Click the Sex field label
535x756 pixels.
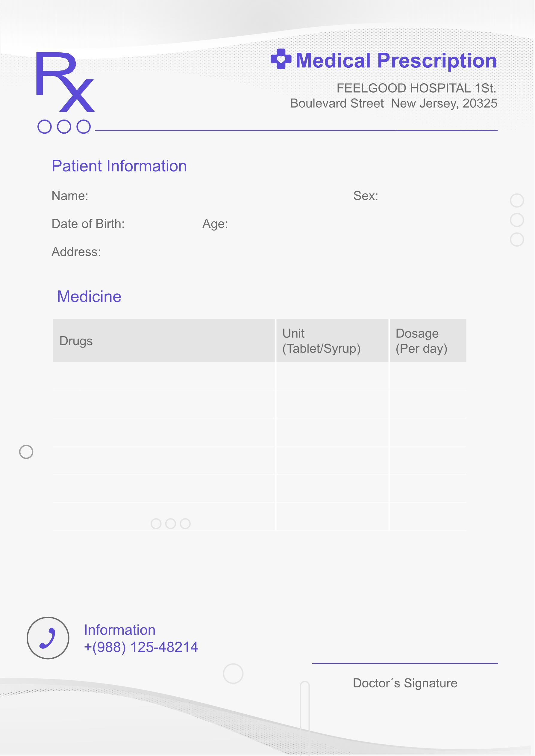point(366,196)
